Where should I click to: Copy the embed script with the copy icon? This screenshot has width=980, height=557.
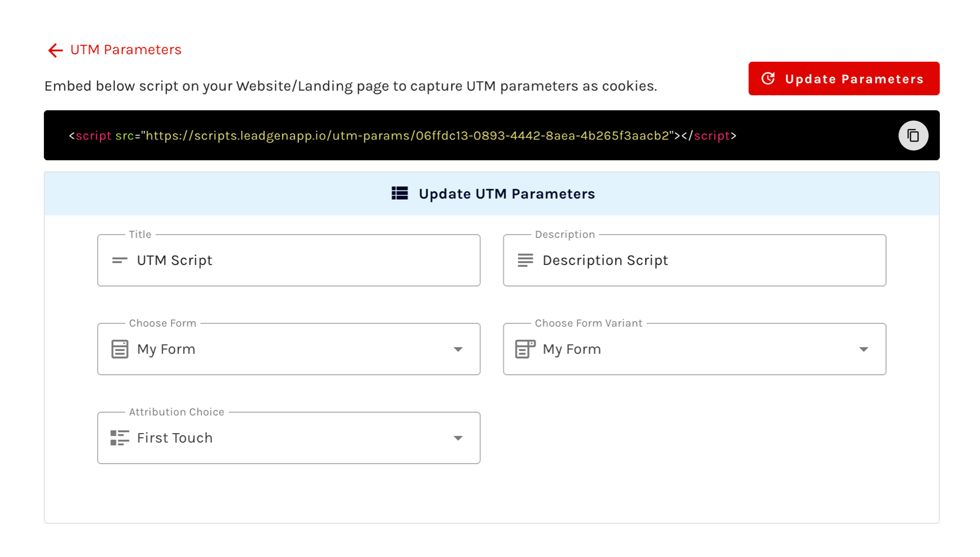coord(913,136)
